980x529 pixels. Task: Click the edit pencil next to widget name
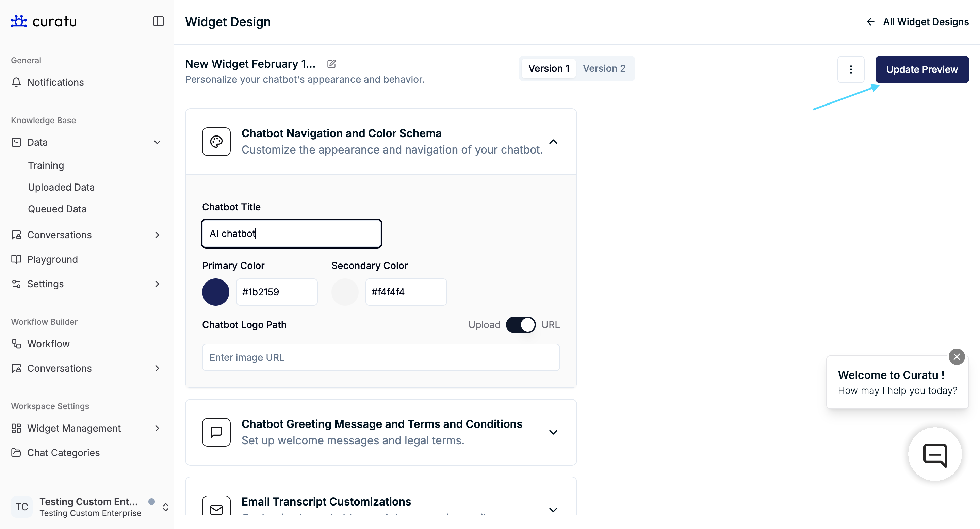click(x=331, y=64)
